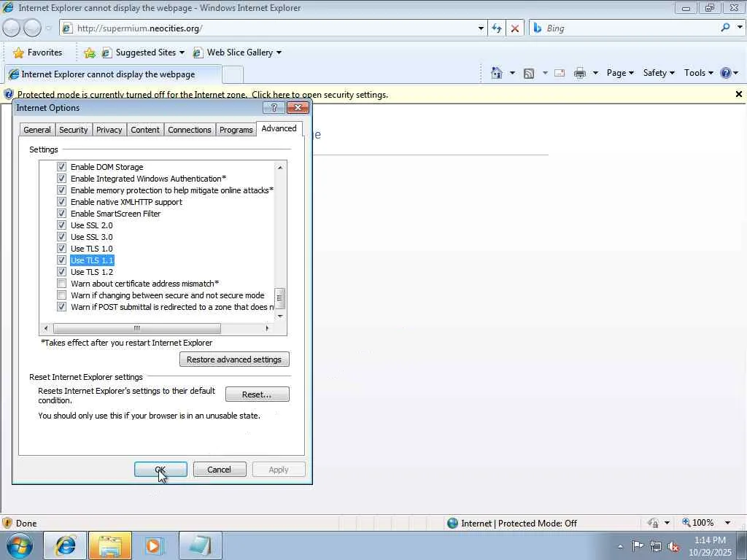This screenshot has height=560, width=747.
Task: Switch to the Connections tab
Action: [x=189, y=130]
